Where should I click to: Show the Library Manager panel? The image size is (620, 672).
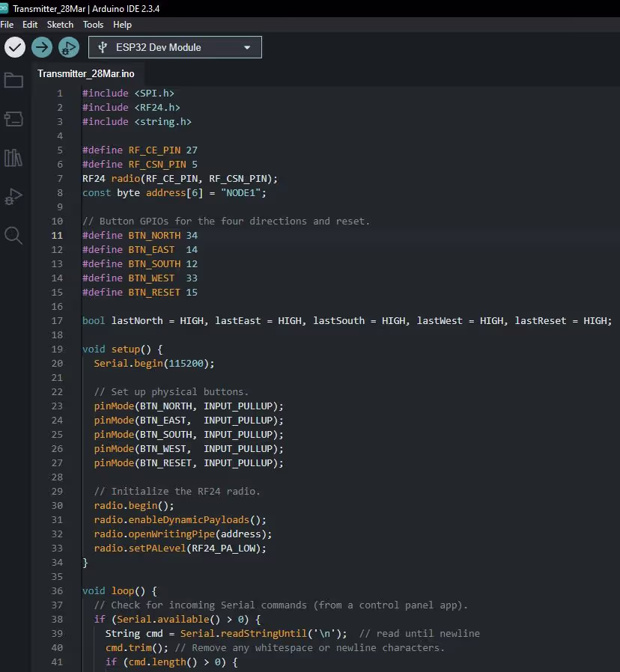[13, 158]
